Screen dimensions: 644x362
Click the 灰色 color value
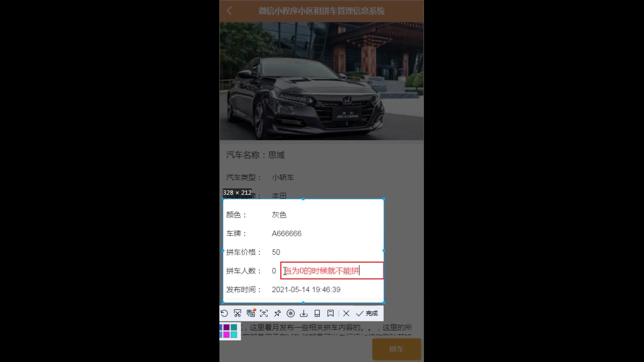coord(279,215)
